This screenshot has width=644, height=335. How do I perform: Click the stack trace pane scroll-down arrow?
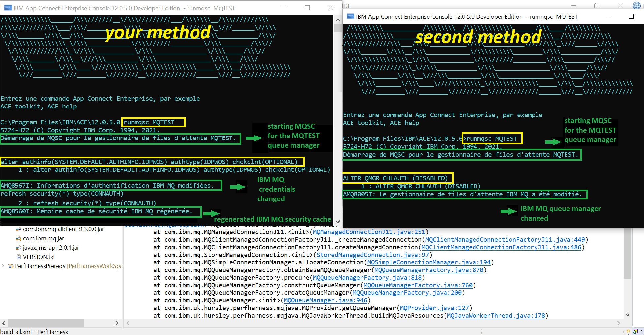pyautogui.click(x=628, y=315)
